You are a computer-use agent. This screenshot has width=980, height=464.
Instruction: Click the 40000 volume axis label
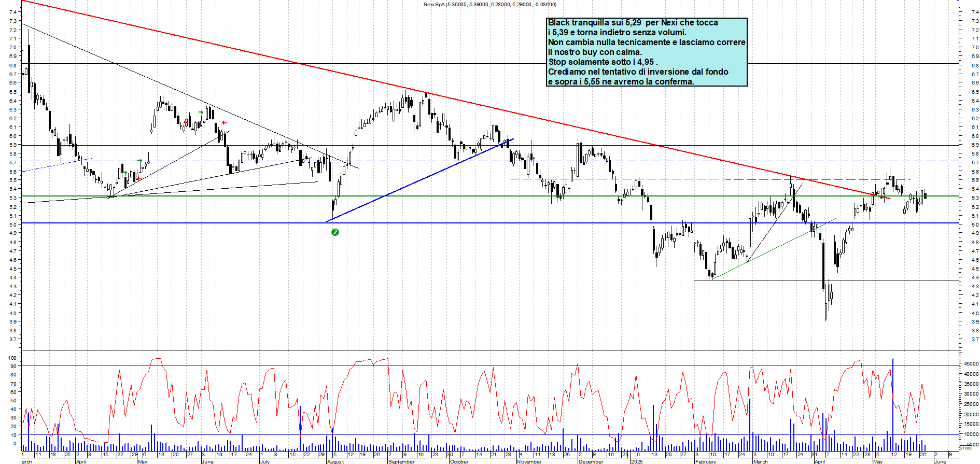971,374
